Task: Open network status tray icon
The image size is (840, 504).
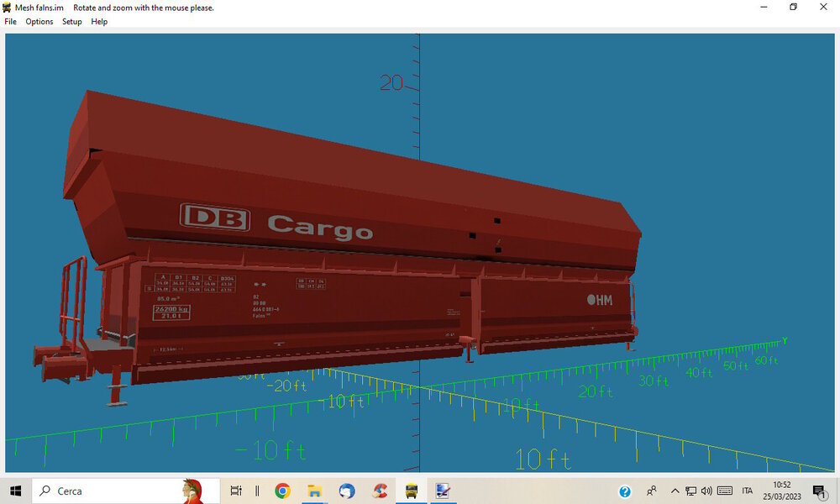Action: [691, 491]
